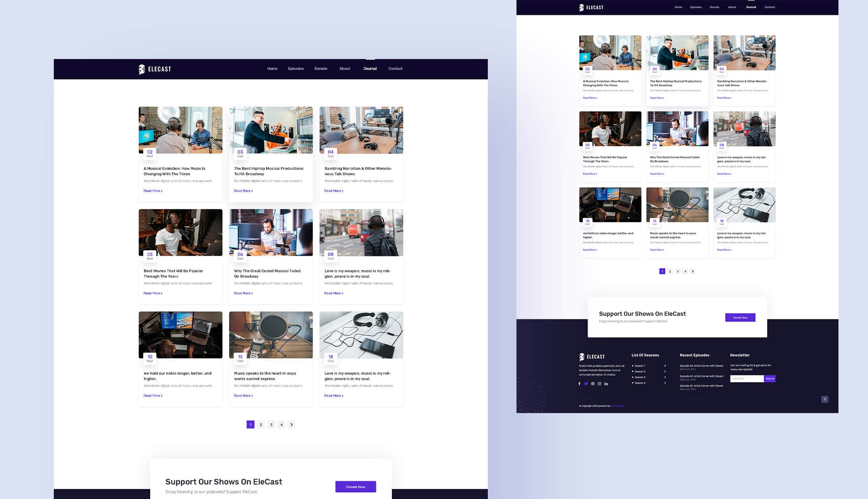Click Donate in small right mockup header
868x499 pixels.
coord(714,7)
